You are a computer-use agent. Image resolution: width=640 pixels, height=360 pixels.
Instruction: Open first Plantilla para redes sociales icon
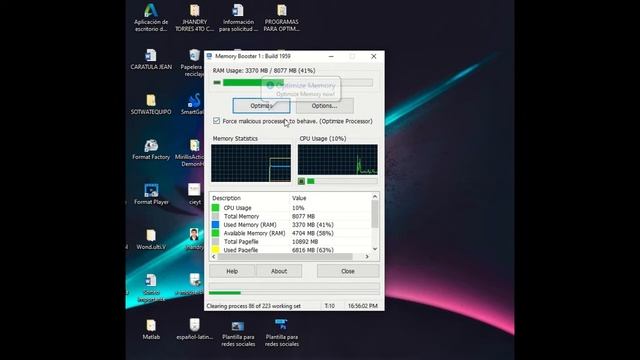[x=238, y=333]
